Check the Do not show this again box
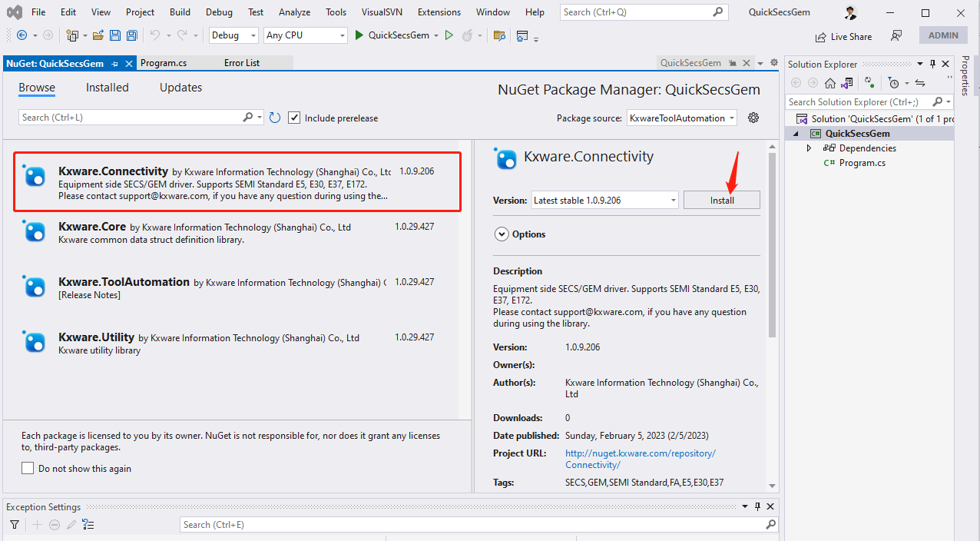The width and height of the screenshot is (980, 541). point(28,468)
